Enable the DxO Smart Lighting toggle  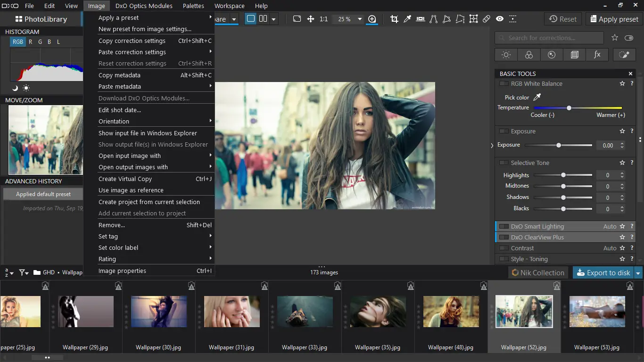click(504, 227)
